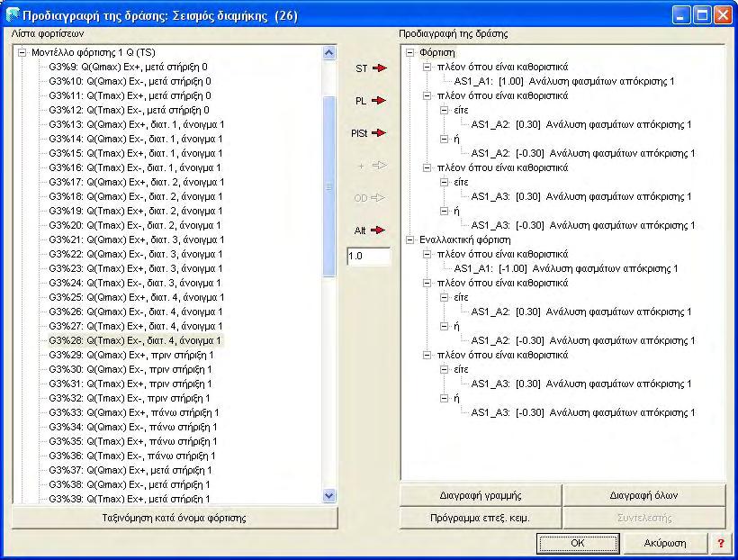
Task: Collapse the πλέον node containing AS1_A1 [1.00]
Action: pos(427,67)
